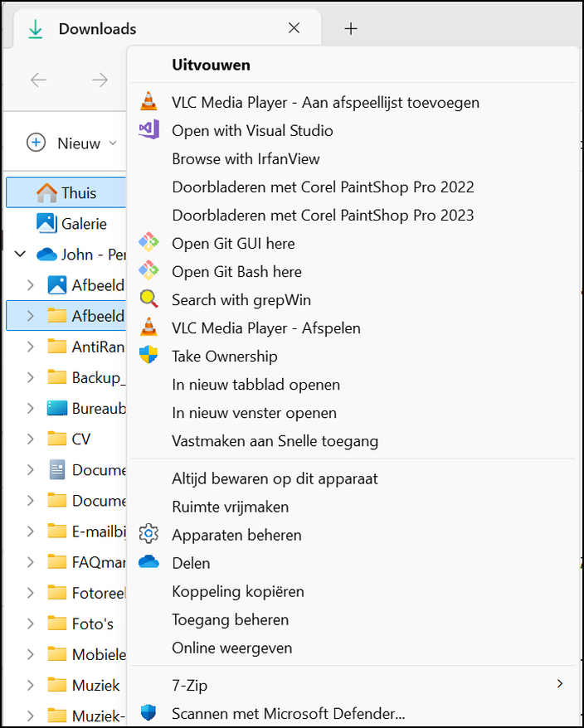Image resolution: width=584 pixels, height=728 pixels.
Task: Select the Downloads tab title
Action: click(98, 29)
